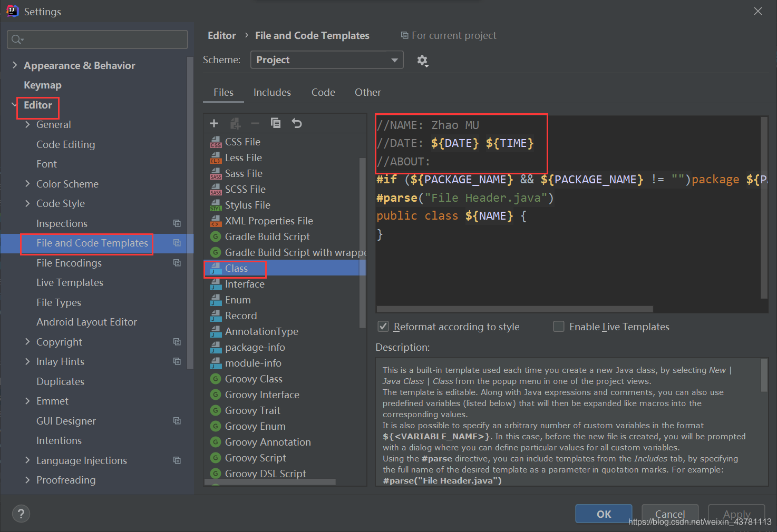
Task: Select Keymap settings page
Action: point(43,85)
